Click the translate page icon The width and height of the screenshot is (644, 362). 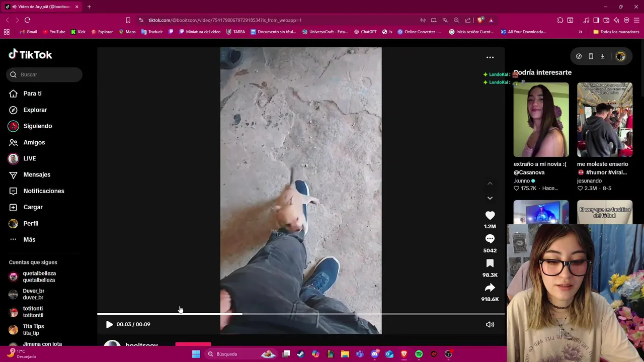click(445, 20)
